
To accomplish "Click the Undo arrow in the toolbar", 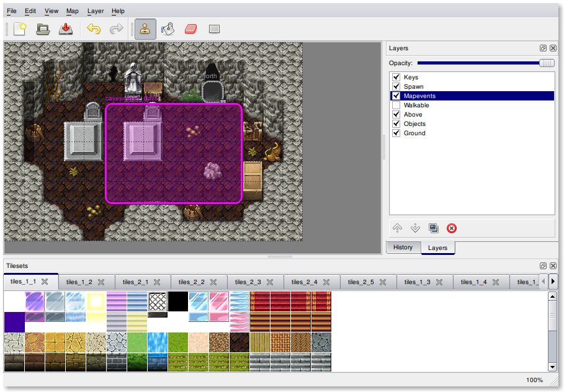I will coord(93,29).
